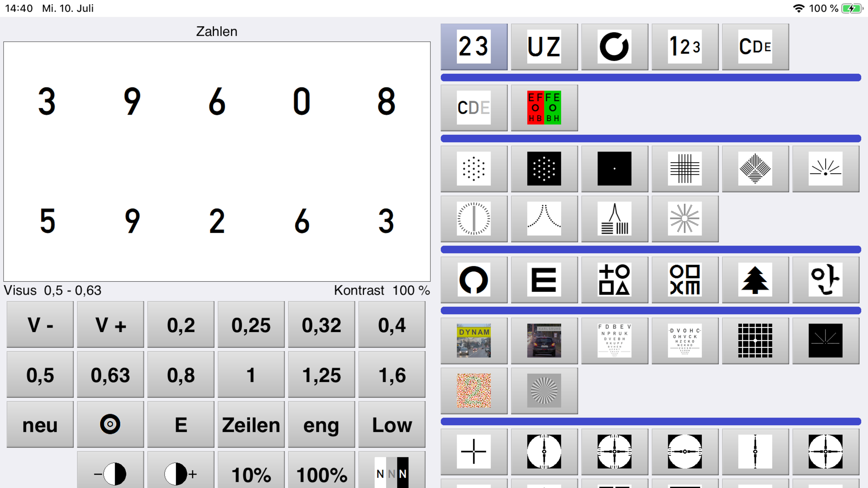Select the astigmatism clock dial test
The image size is (868, 488).
[x=474, y=219]
